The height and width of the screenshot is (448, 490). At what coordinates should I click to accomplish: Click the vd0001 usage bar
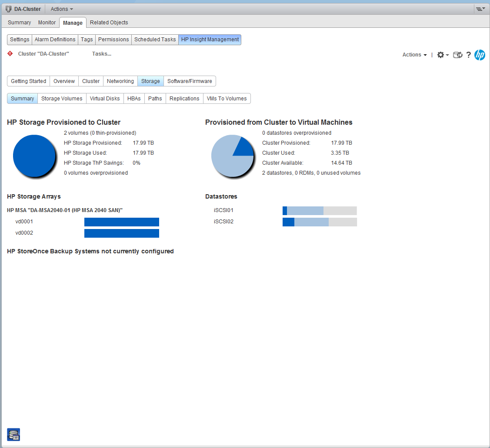coord(122,222)
